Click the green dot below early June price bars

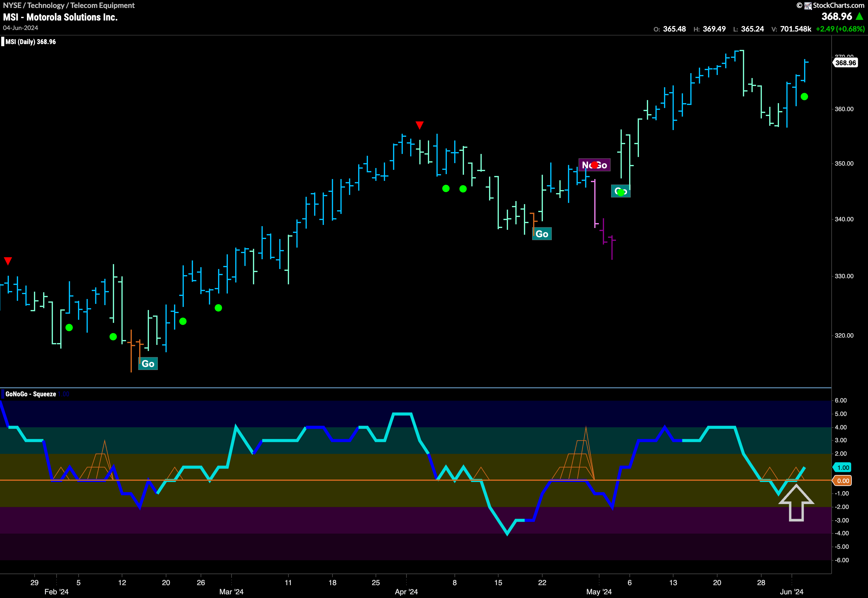[x=804, y=97]
